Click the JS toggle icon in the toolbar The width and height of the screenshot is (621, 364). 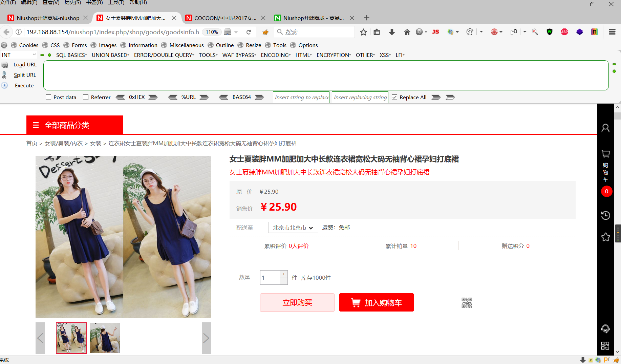[x=435, y=32]
